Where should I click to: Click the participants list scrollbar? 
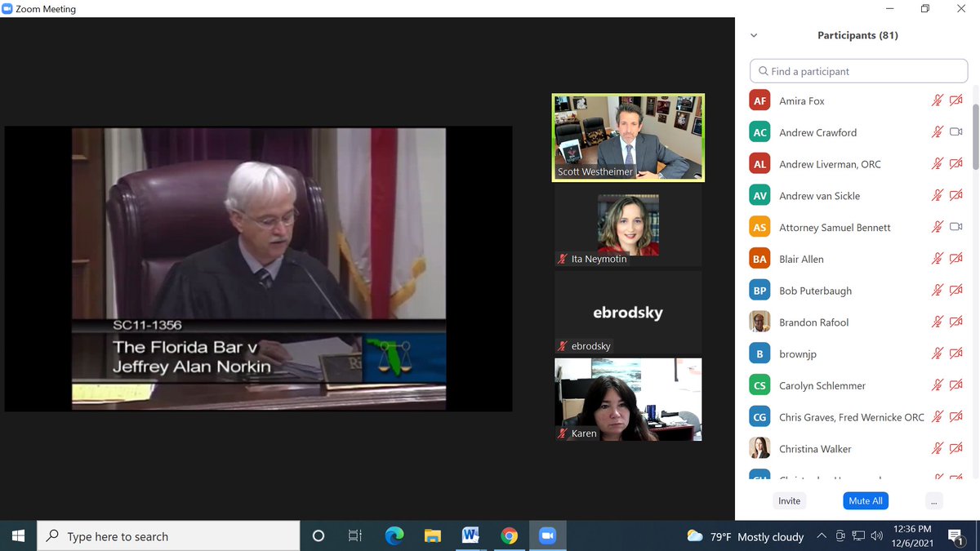(x=975, y=136)
